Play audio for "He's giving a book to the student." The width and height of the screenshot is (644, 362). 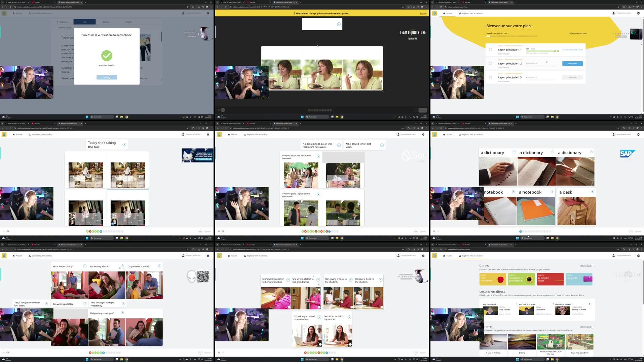(x=351, y=280)
